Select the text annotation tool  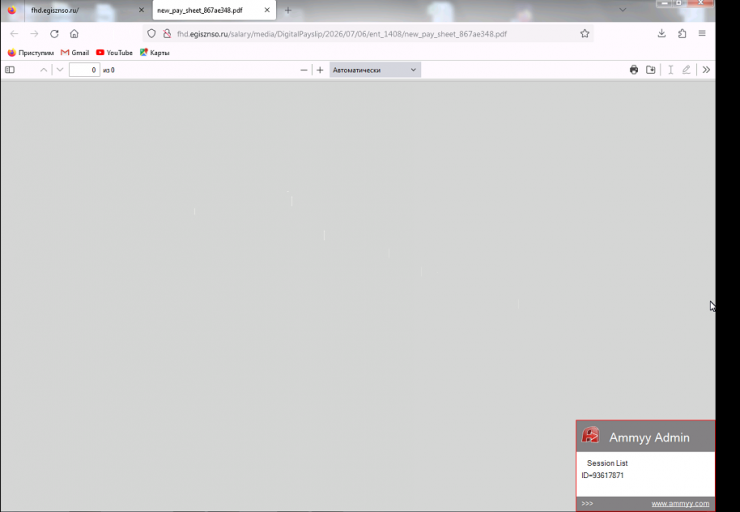[670, 70]
